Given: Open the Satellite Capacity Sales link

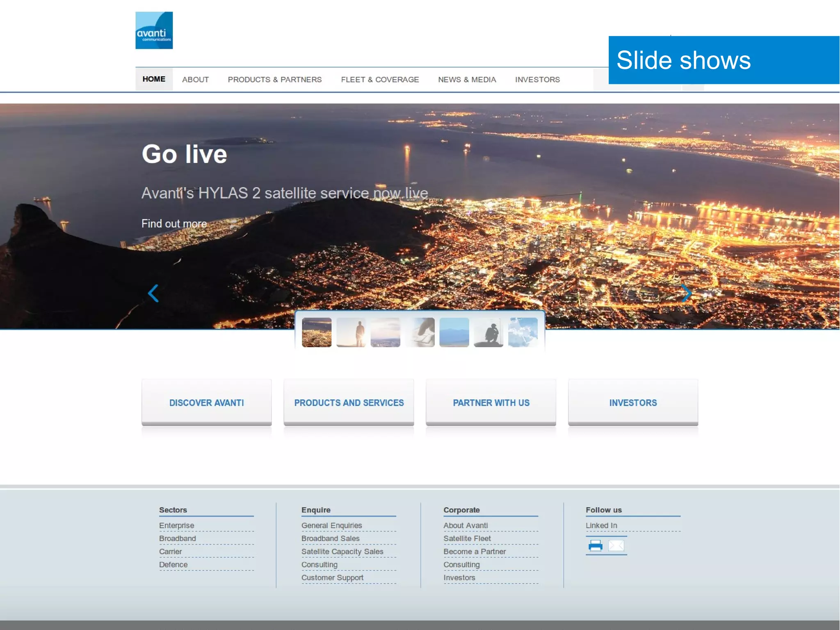Looking at the screenshot, I should coord(342,552).
